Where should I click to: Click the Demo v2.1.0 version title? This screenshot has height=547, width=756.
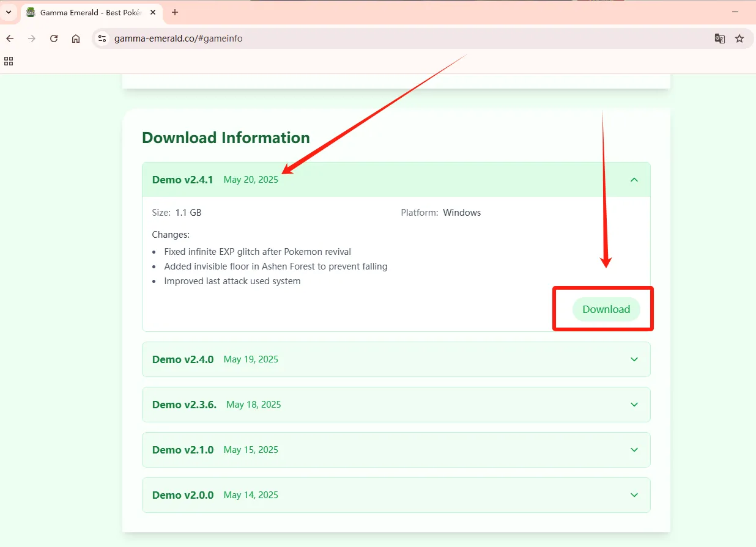tap(183, 450)
